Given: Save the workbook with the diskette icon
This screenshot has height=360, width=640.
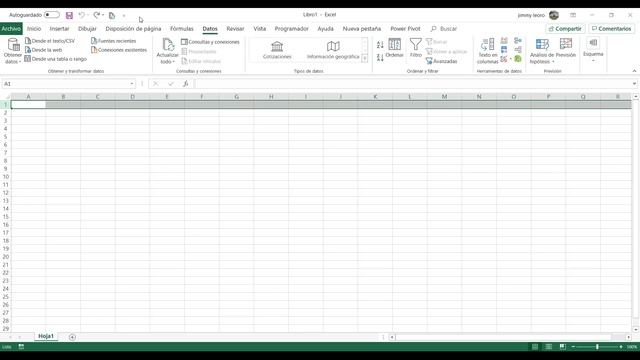Looking at the screenshot, I should (69, 16).
